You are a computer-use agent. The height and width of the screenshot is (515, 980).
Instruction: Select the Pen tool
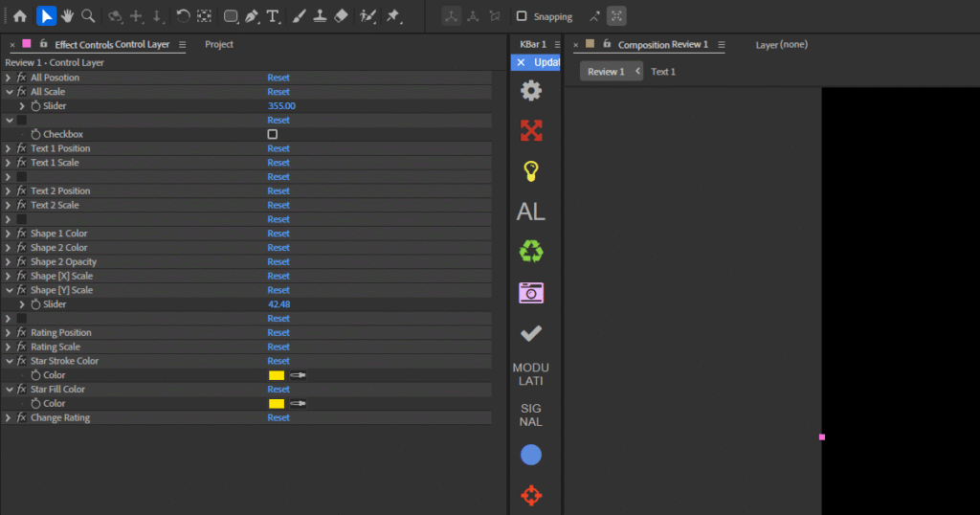(252, 16)
